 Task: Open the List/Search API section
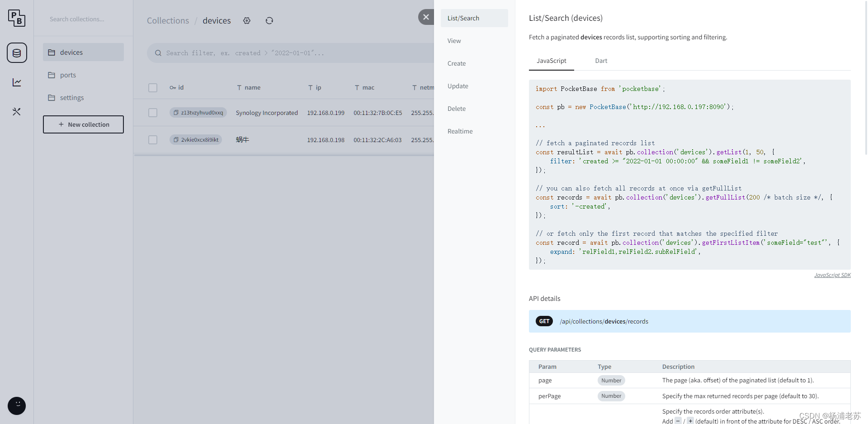[474, 18]
